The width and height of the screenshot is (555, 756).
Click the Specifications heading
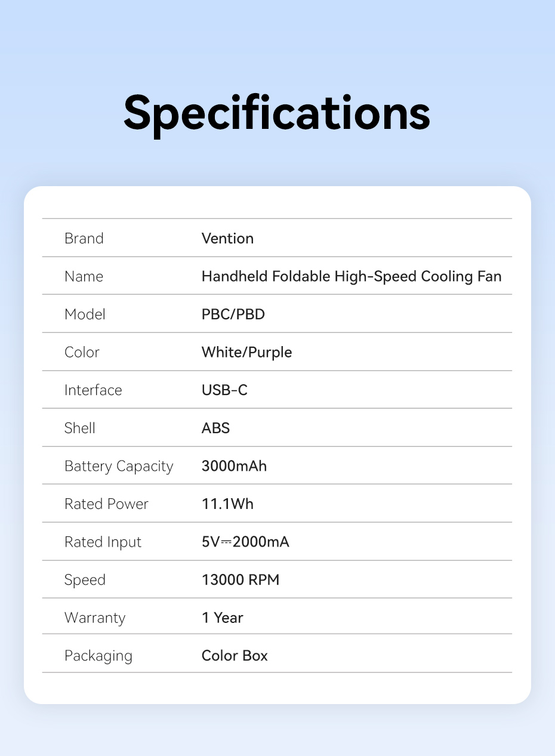277,112
